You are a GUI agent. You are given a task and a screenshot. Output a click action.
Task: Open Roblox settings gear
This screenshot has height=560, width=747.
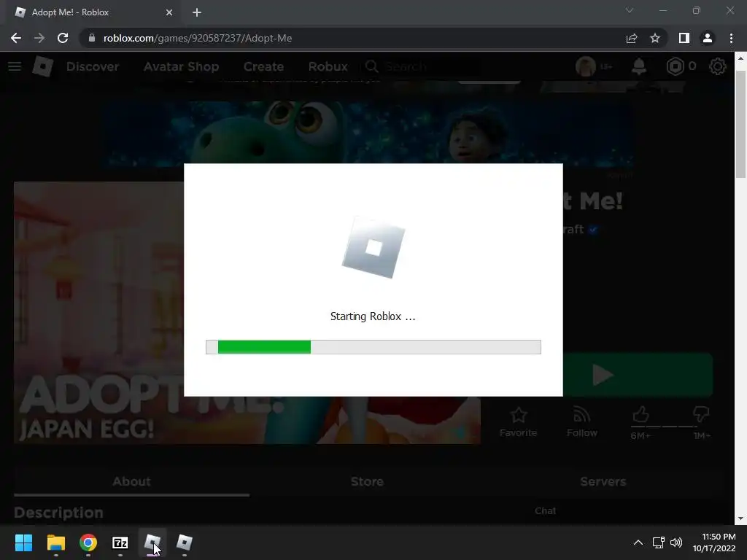tap(718, 66)
